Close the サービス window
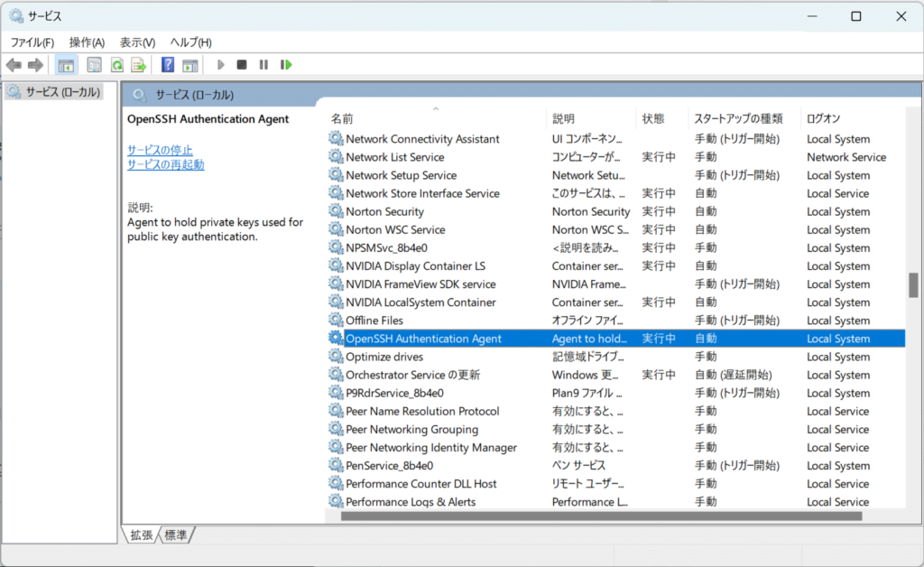This screenshot has height=567, width=924. coord(901,16)
